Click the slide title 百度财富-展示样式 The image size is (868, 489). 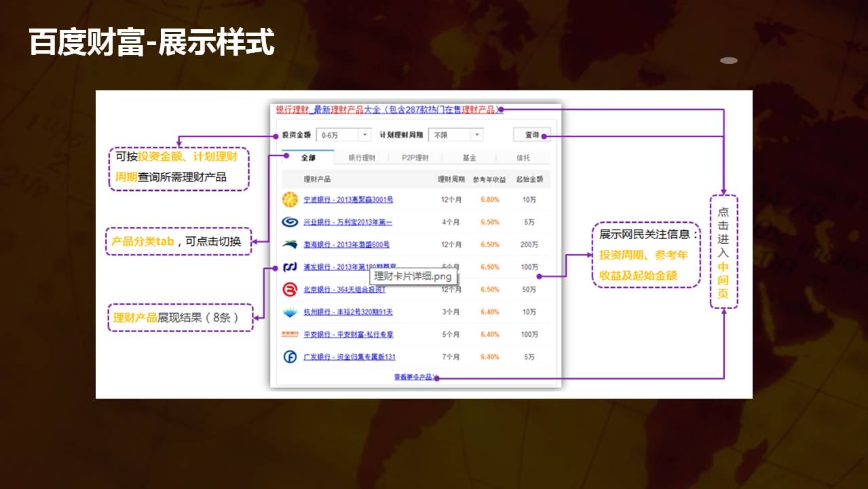click(152, 42)
